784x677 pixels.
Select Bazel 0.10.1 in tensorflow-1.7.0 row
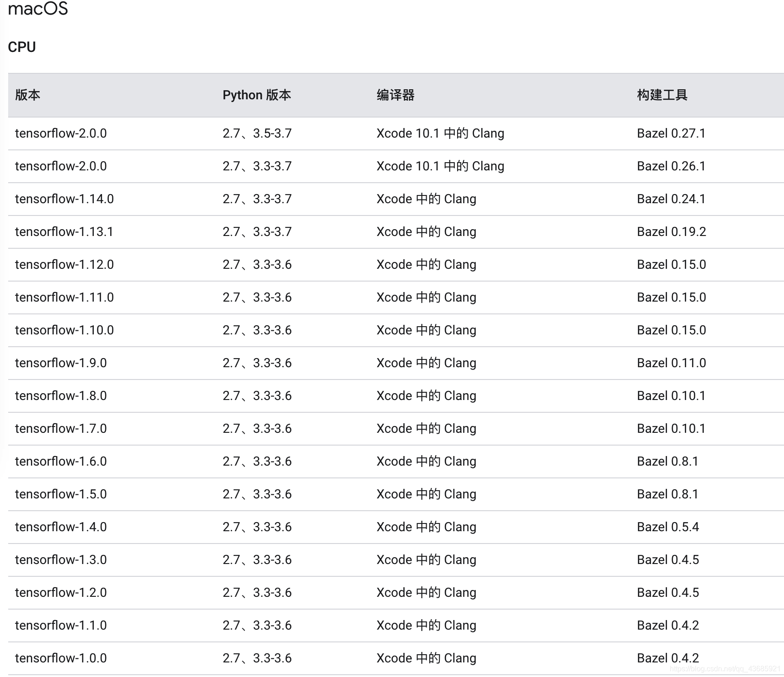coord(671,429)
